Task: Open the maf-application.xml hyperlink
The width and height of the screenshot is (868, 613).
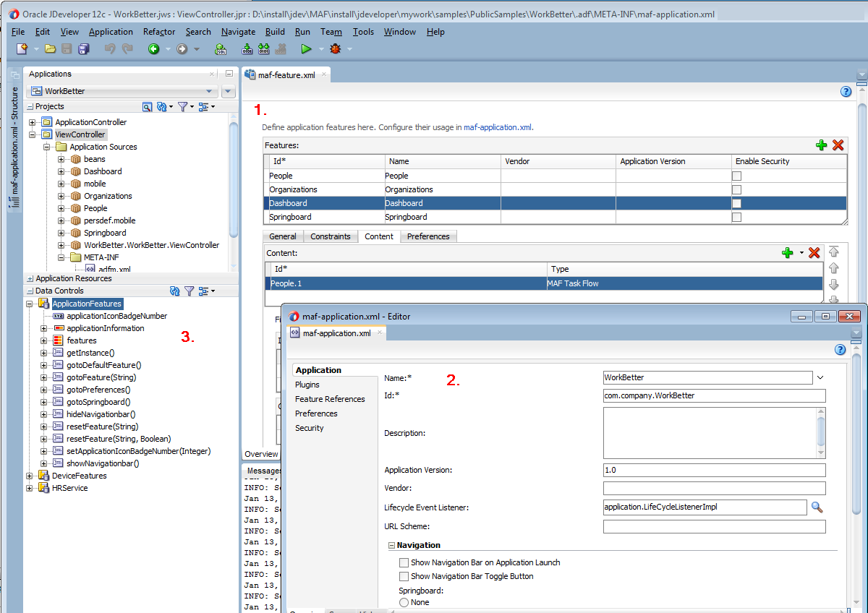Action: point(497,127)
